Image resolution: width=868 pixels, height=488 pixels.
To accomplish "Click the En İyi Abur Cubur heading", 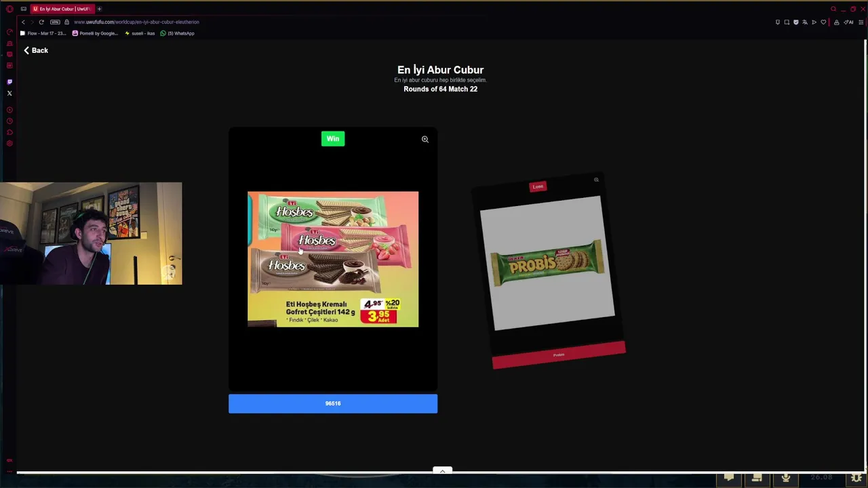I will coord(440,70).
